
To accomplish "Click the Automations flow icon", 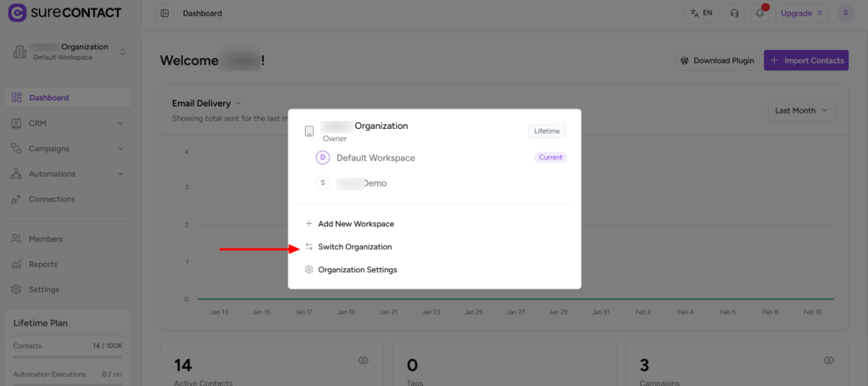I will pyautogui.click(x=16, y=173).
